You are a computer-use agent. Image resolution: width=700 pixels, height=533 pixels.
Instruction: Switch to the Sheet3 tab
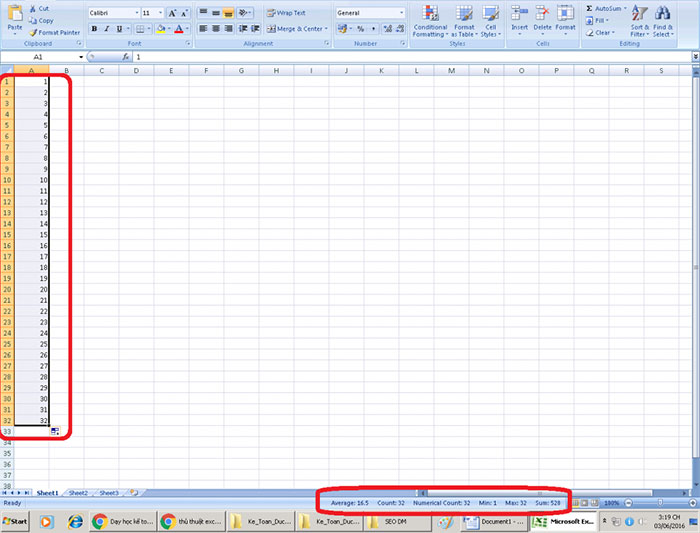tap(109, 493)
